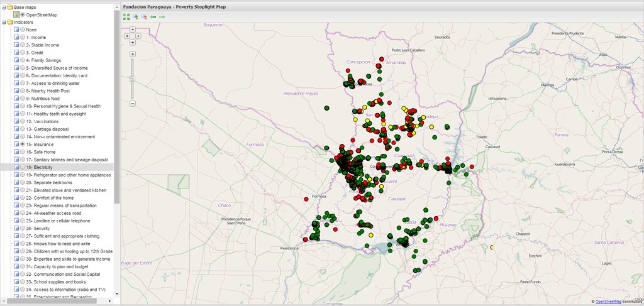
Task: Select radio for 2- Stable Income
Action: click(x=23, y=45)
